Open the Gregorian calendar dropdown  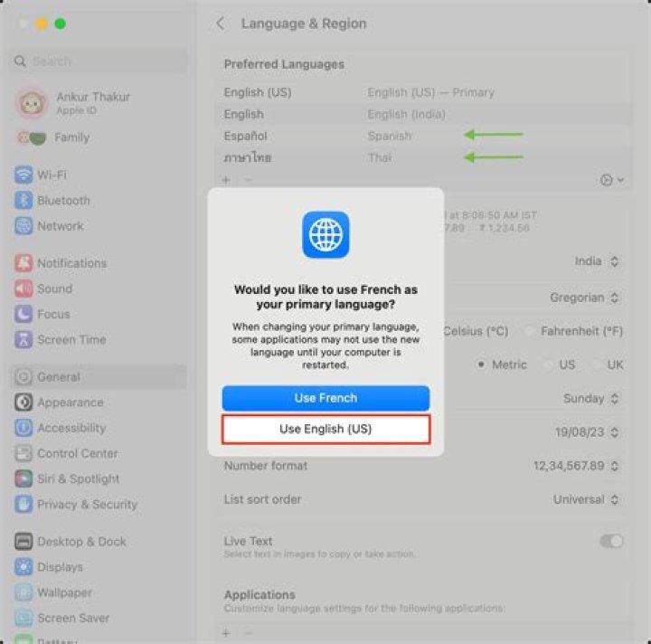585,298
